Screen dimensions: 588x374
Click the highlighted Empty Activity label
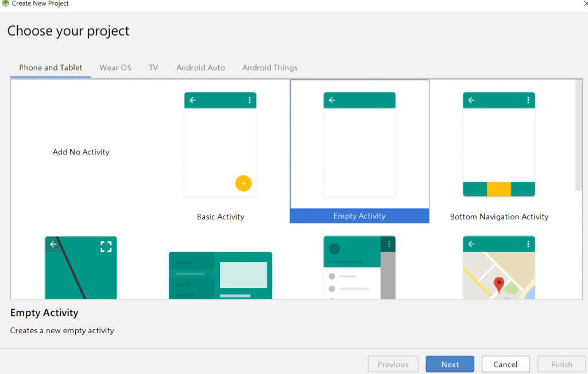tap(359, 215)
